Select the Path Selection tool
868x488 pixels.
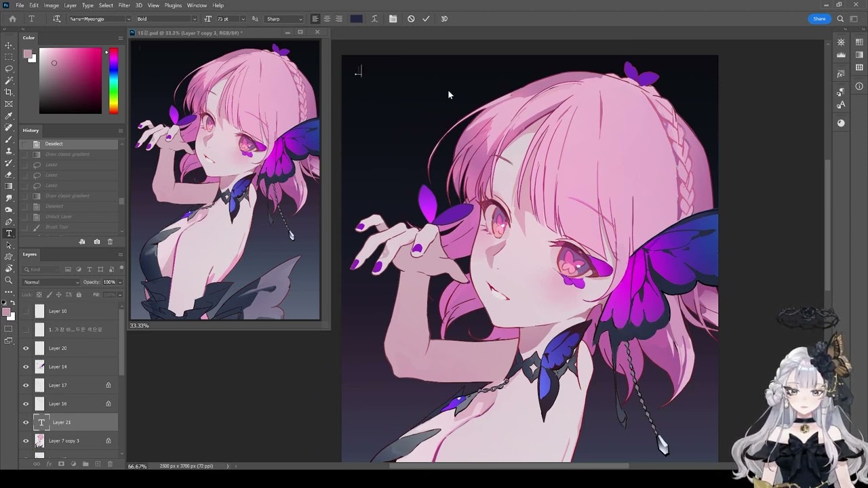pyautogui.click(x=9, y=245)
